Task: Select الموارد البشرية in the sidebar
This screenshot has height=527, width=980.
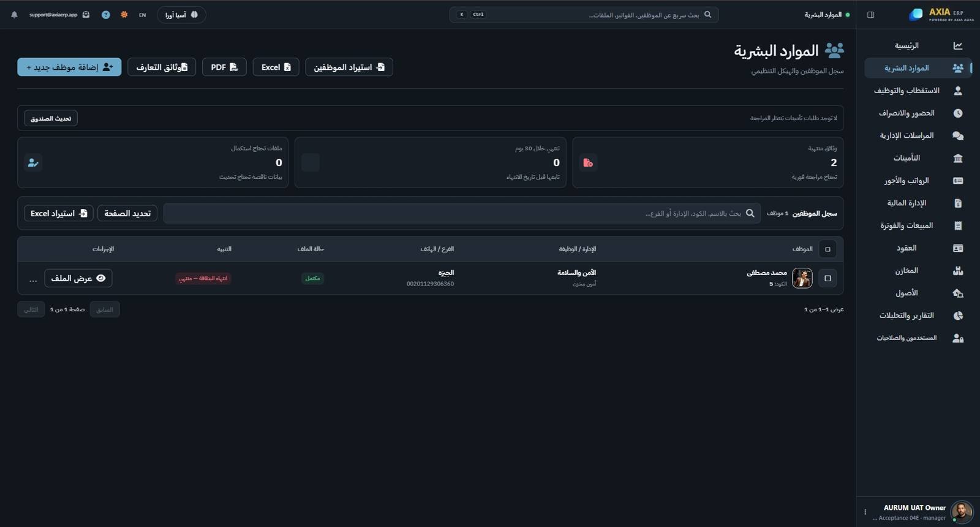Action: pos(917,68)
